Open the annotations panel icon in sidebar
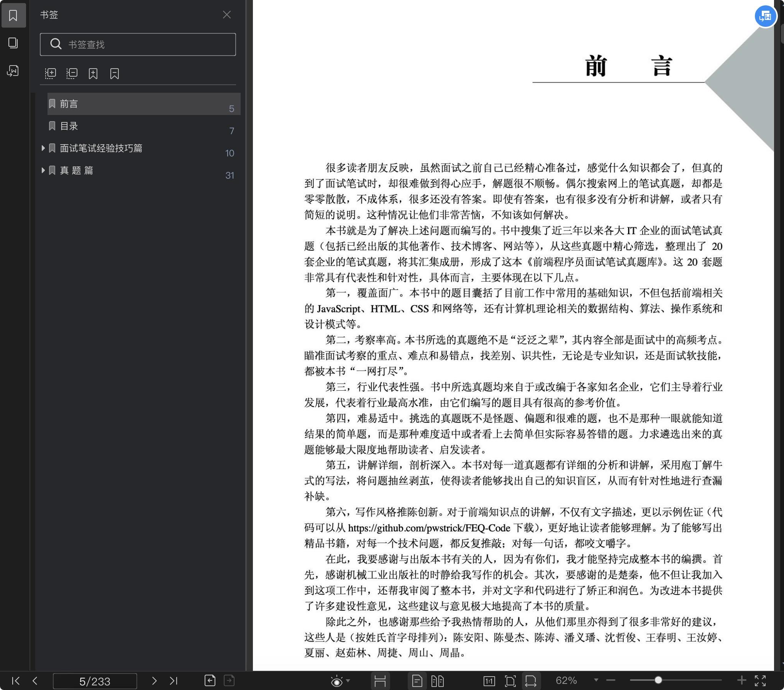The width and height of the screenshot is (784, 690). click(13, 71)
